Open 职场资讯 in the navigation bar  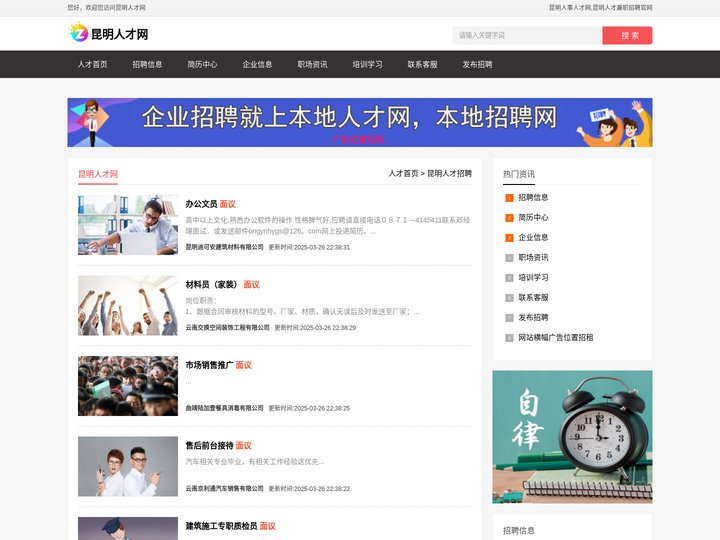pyautogui.click(x=312, y=64)
